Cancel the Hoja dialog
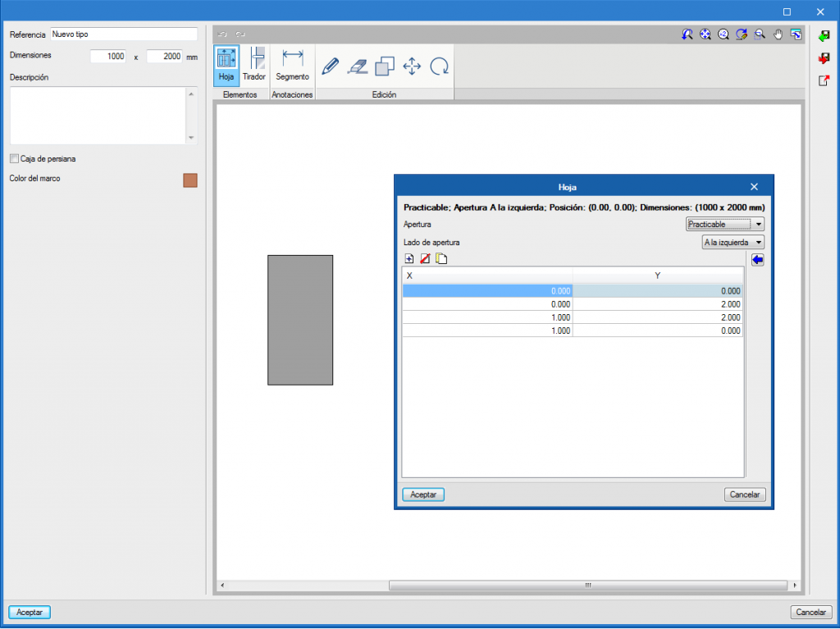The height and width of the screenshot is (629, 840). click(745, 495)
